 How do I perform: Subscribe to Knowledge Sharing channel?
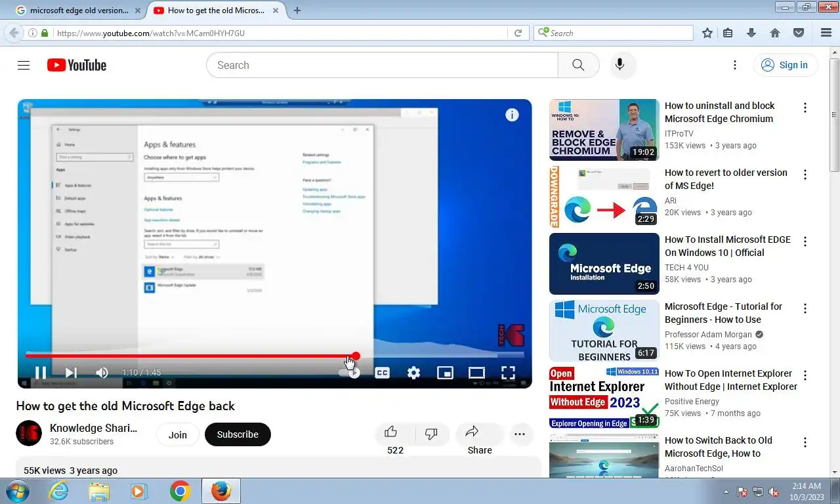pyautogui.click(x=238, y=434)
